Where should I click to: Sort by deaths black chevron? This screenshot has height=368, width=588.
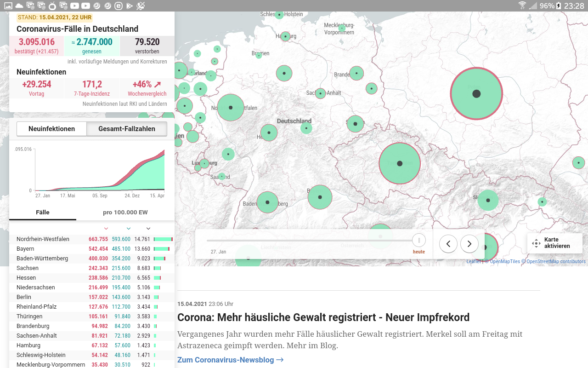tap(148, 228)
